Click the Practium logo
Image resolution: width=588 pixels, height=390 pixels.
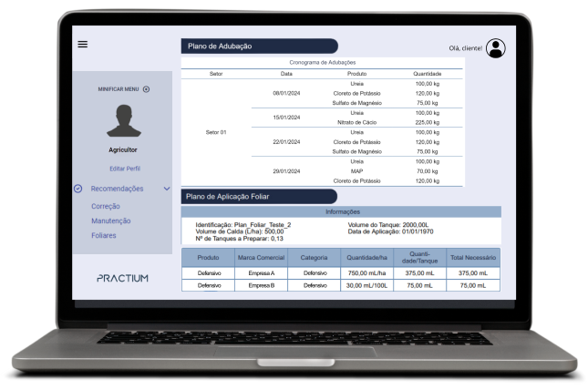click(122, 278)
